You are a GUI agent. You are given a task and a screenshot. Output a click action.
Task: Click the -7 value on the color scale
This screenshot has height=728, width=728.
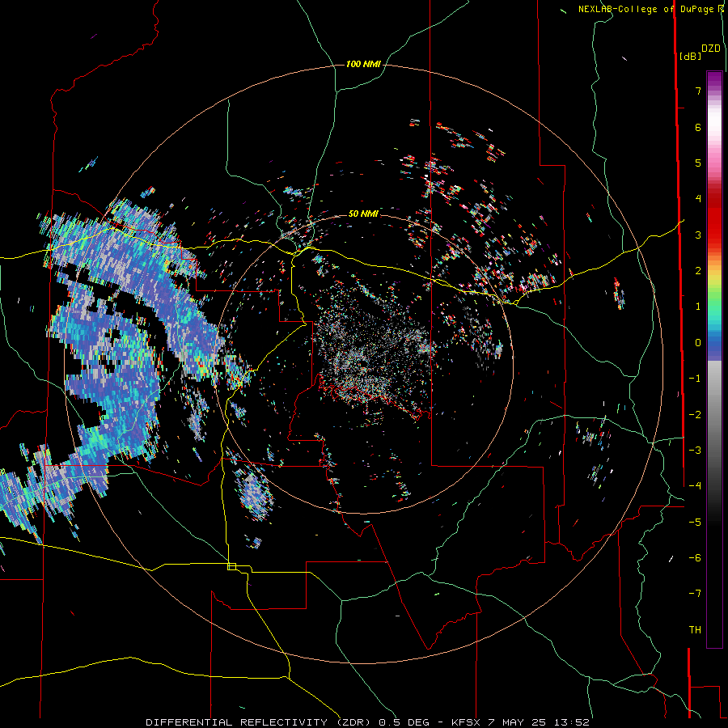point(695,594)
